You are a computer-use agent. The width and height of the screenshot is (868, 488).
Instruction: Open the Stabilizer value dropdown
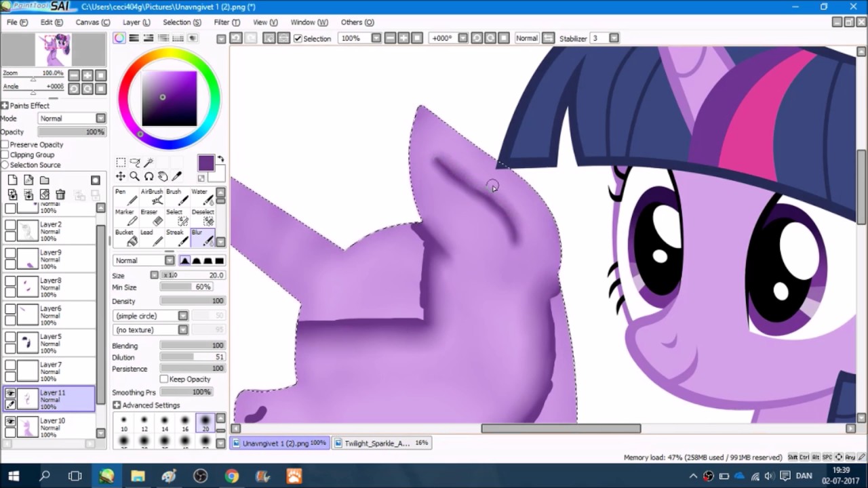coord(614,39)
